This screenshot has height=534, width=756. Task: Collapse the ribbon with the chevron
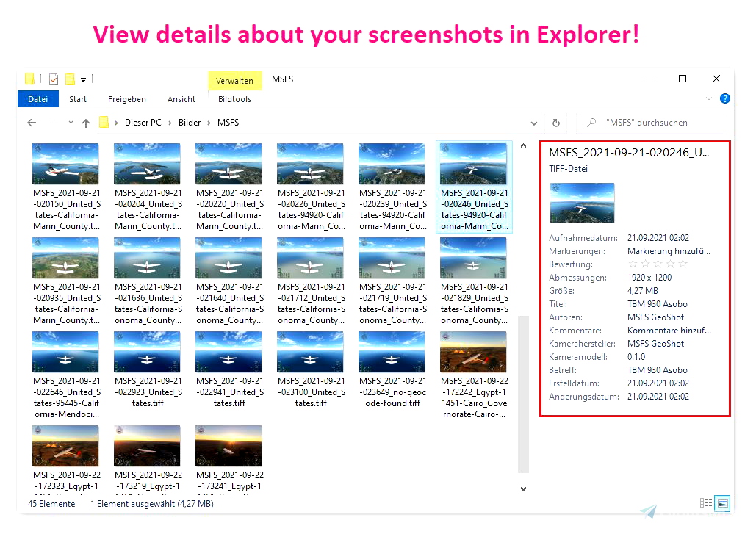[x=708, y=98]
